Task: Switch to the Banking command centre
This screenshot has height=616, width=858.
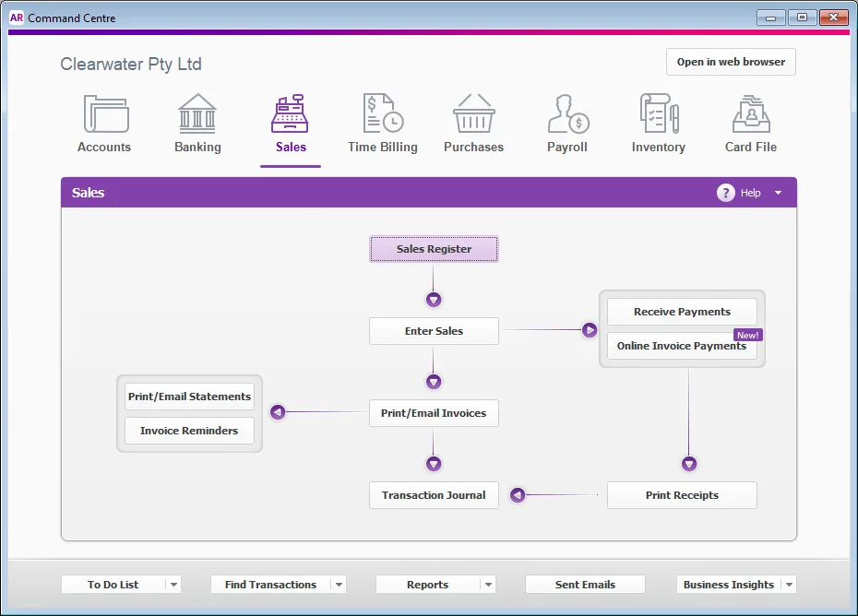Action: pyautogui.click(x=197, y=123)
